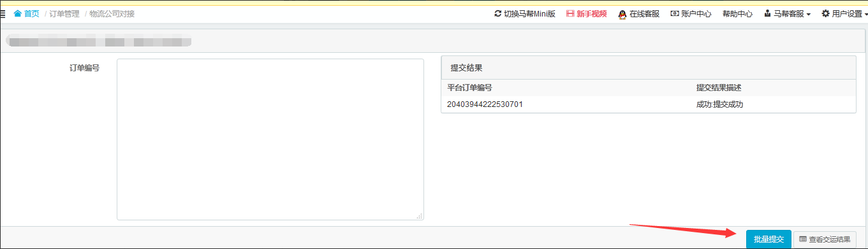Click the QQ penguin icon
The width and height of the screenshot is (868, 249).
pos(622,14)
